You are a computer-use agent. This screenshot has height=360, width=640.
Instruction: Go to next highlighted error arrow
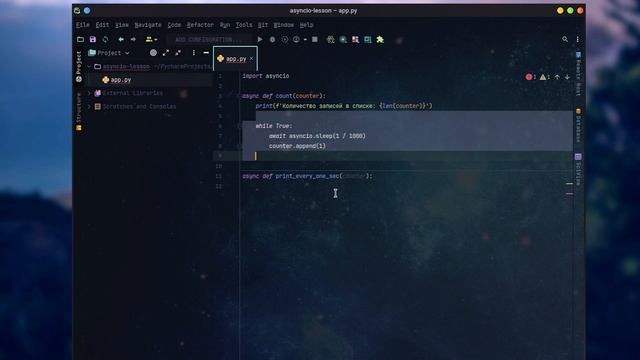coord(567,77)
